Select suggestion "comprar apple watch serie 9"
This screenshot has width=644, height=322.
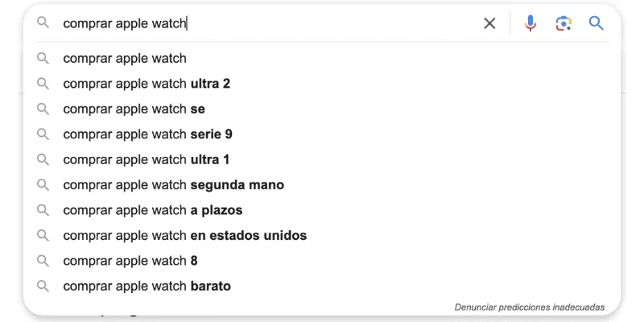147,134
